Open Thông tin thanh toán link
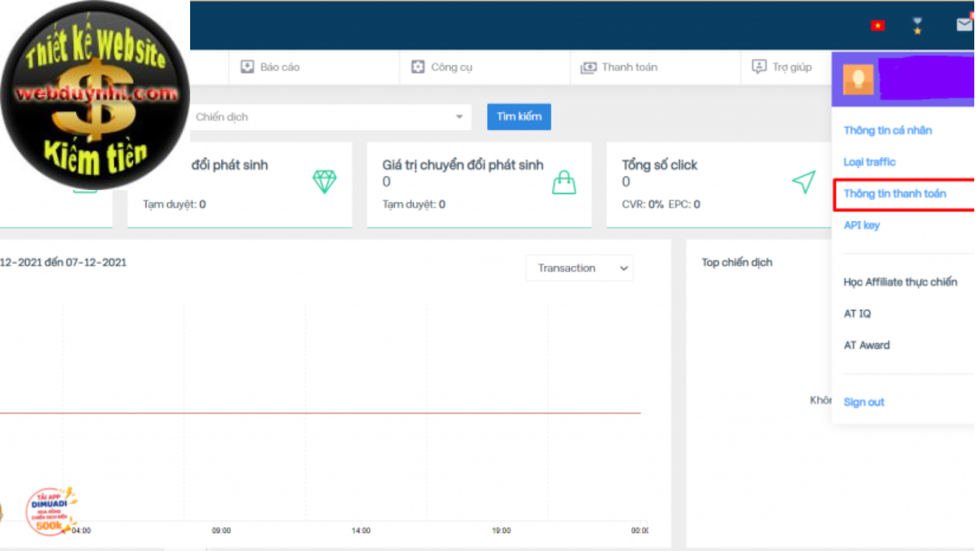The width and height of the screenshot is (980, 551). (x=895, y=194)
